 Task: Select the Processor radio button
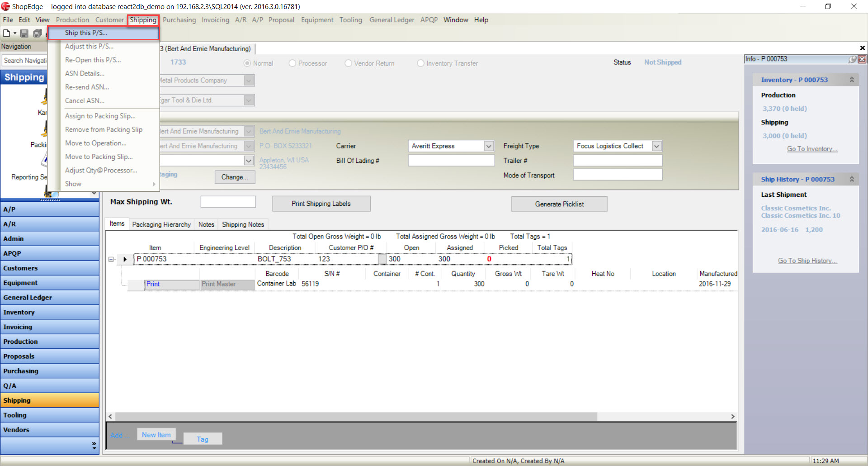(292, 63)
